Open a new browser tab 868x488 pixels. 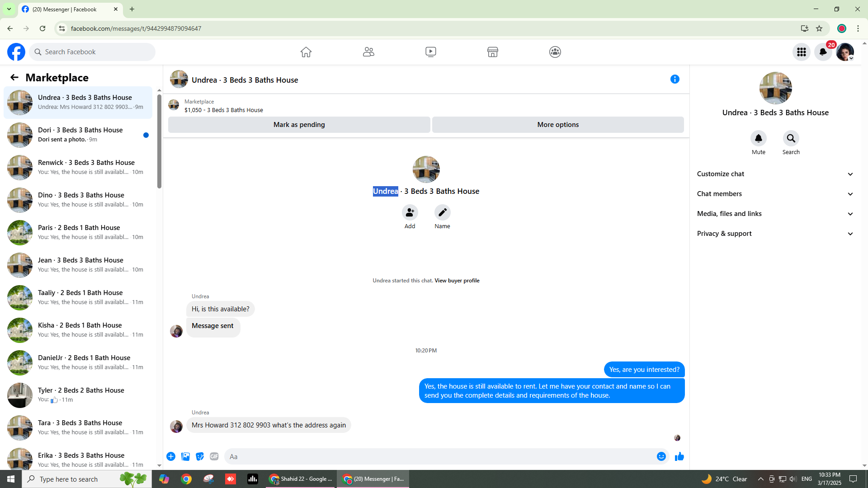[132, 9]
